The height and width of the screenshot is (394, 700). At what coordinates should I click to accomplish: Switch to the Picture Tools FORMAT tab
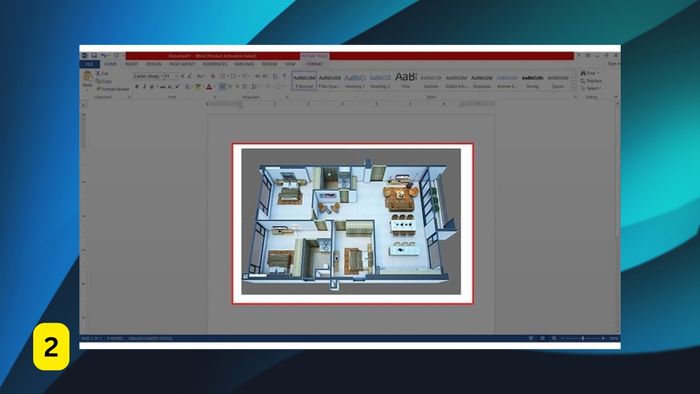pyautogui.click(x=314, y=64)
